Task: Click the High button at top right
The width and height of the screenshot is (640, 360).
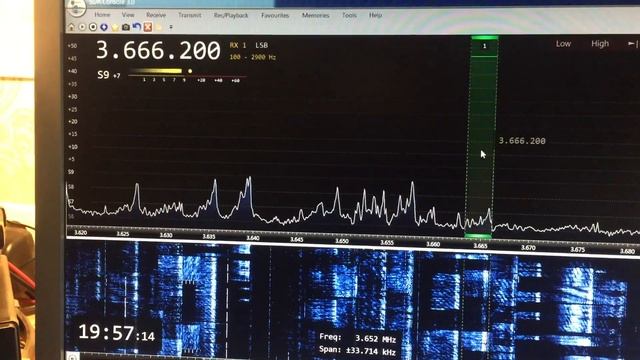Action: point(600,44)
